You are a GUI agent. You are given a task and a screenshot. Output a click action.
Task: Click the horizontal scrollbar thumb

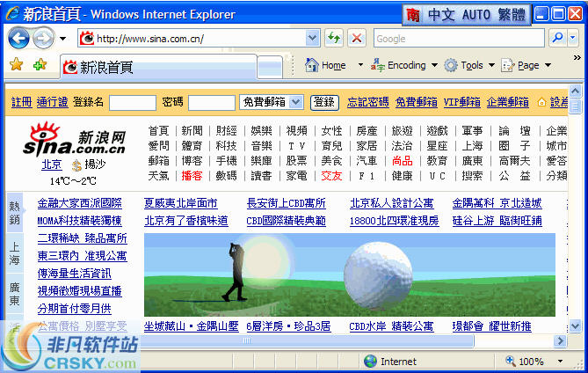pyautogui.click(x=246, y=340)
